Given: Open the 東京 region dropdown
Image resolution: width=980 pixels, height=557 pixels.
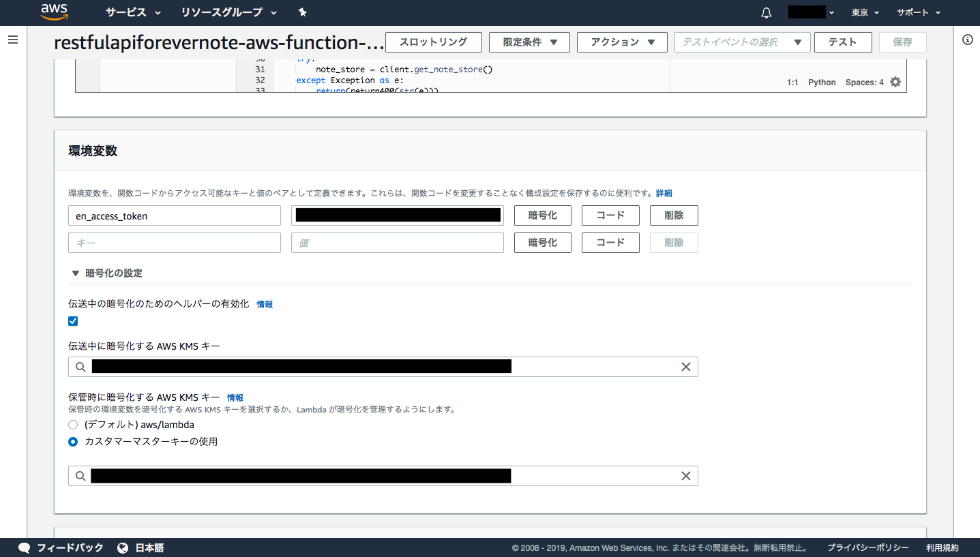Looking at the screenshot, I should 865,12.
